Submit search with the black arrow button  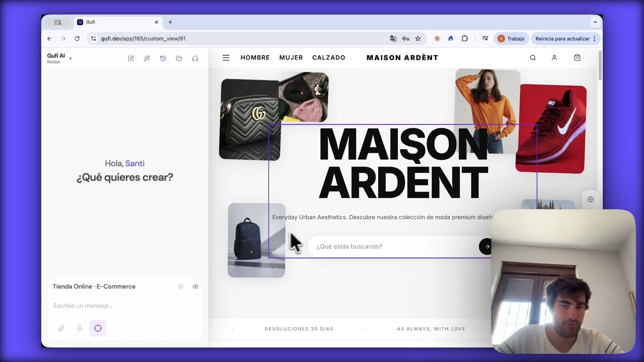tap(486, 246)
